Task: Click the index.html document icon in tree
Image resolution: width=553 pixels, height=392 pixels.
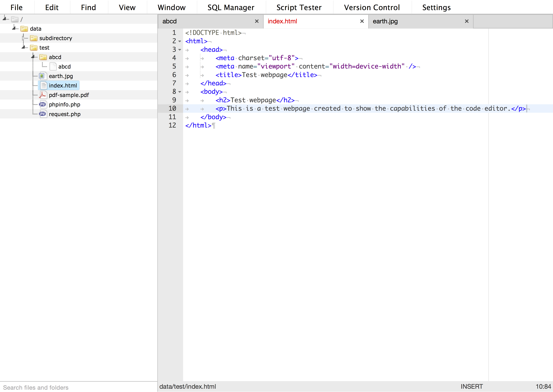Action: (x=43, y=85)
